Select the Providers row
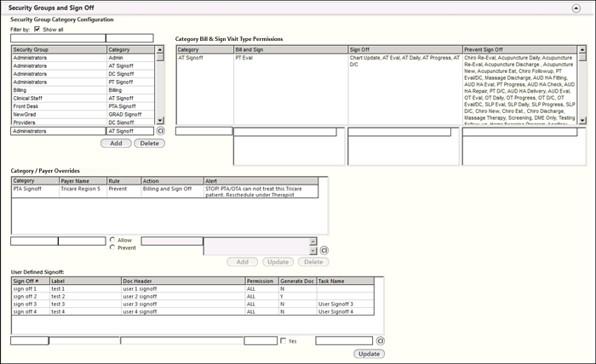The height and width of the screenshot is (364, 596). tap(83, 122)
